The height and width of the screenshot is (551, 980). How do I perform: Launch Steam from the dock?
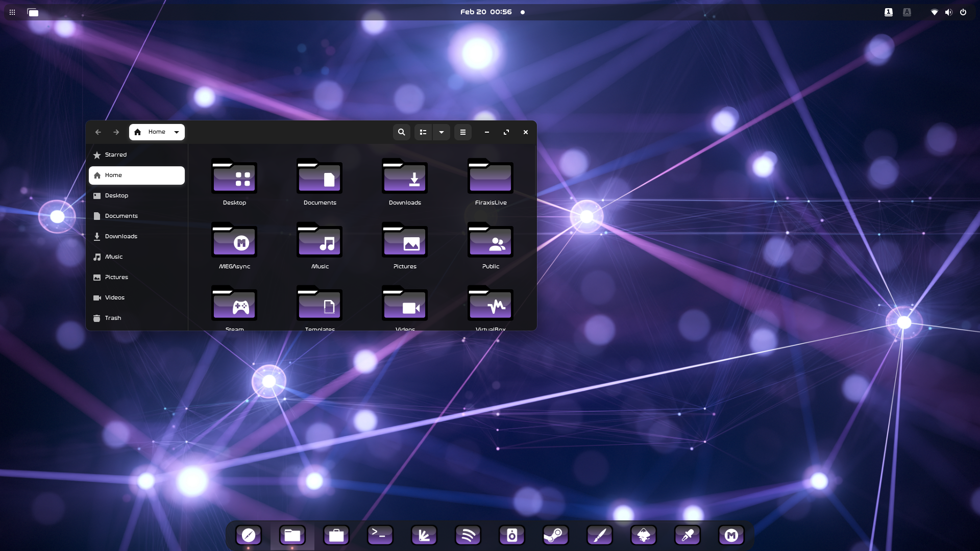point(556,535)
